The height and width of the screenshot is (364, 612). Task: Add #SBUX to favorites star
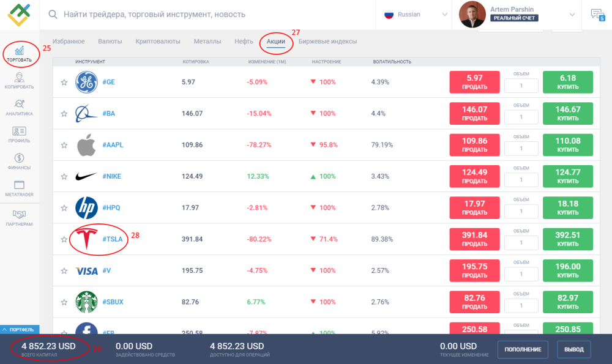[x=64, y=302]
